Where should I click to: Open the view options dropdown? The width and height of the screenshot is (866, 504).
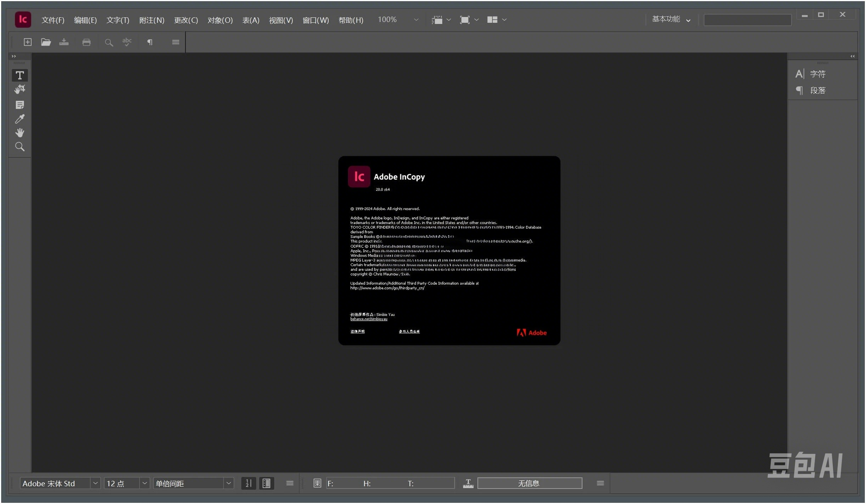click(x=441, y=20)
